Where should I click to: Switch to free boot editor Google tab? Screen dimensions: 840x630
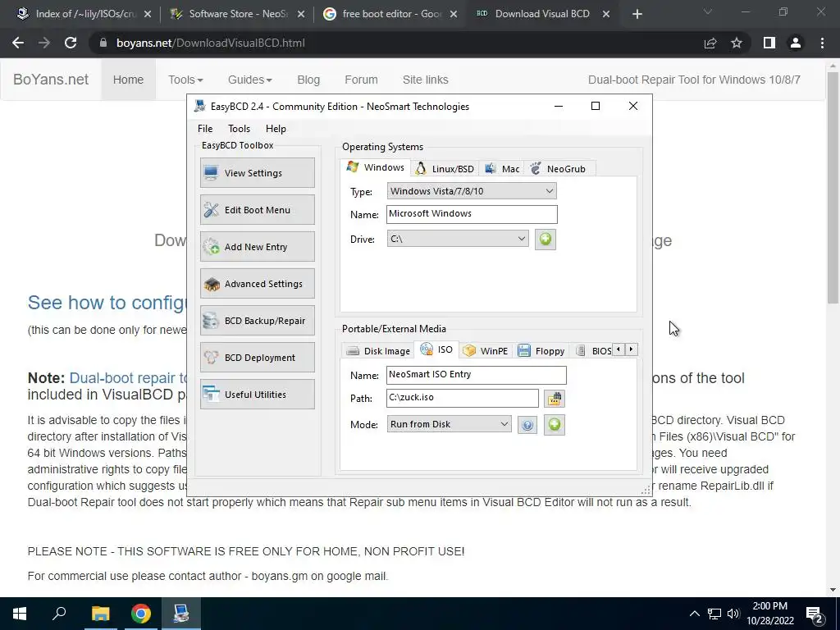point(391,14)
